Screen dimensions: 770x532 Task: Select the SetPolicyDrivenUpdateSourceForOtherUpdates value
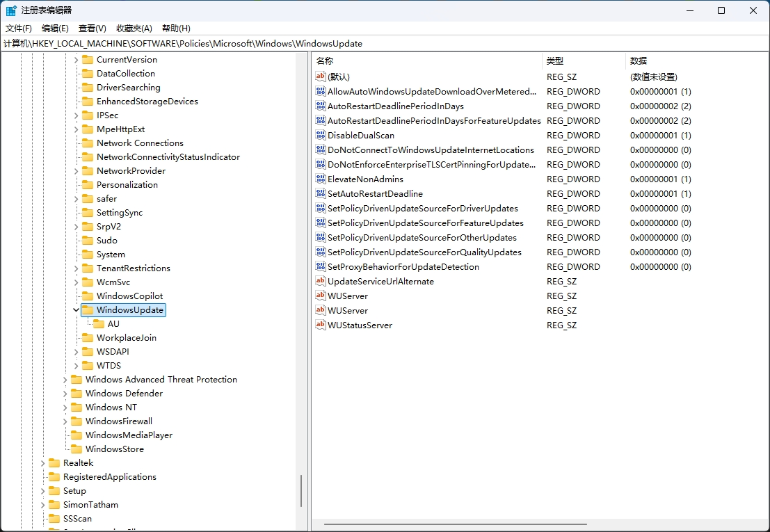(x=422, y=238)
